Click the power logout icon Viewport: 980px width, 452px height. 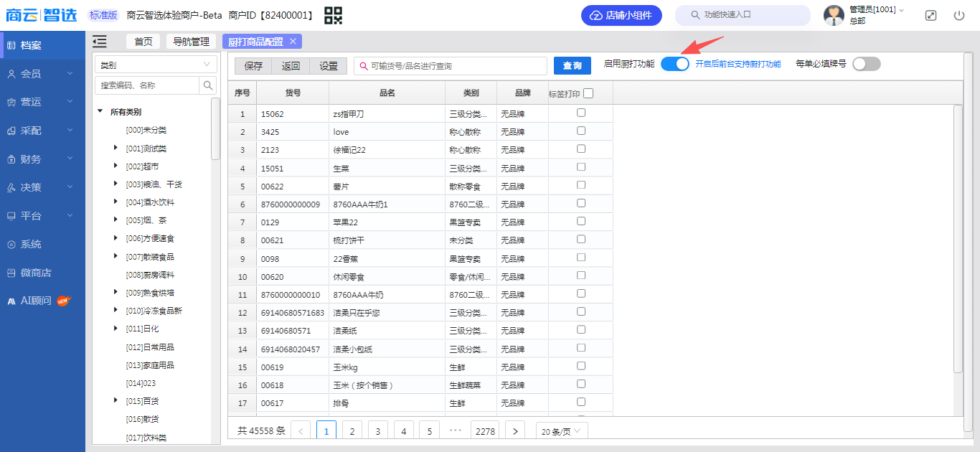click(959, 15)
